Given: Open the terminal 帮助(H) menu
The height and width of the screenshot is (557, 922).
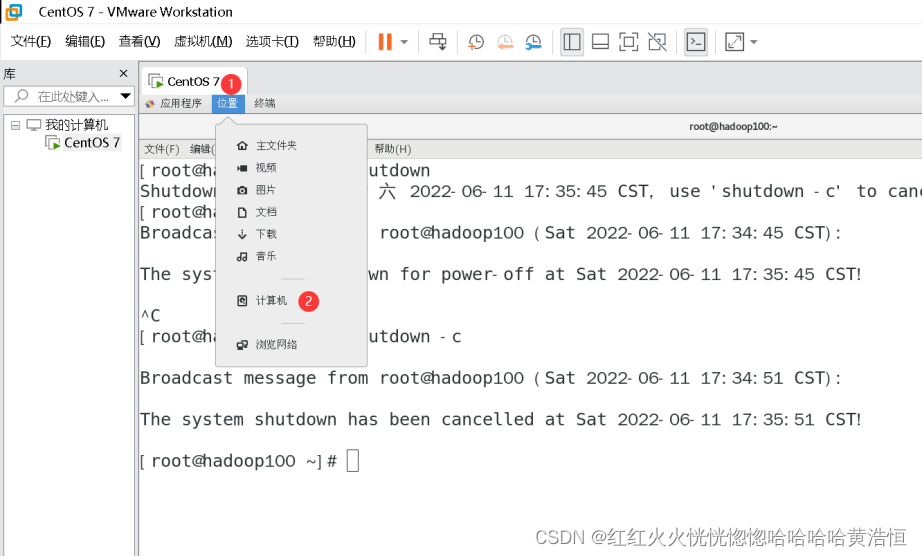Looking at the screenshot, I should pyautogui.click(x=393, y=149).
